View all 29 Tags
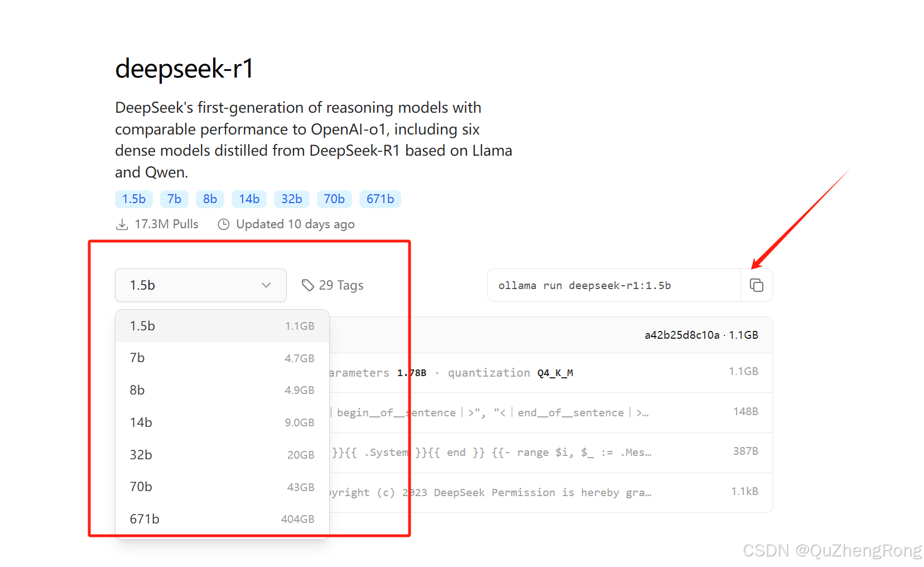This screenshot has width=924, height=567. tap(333, 285)
